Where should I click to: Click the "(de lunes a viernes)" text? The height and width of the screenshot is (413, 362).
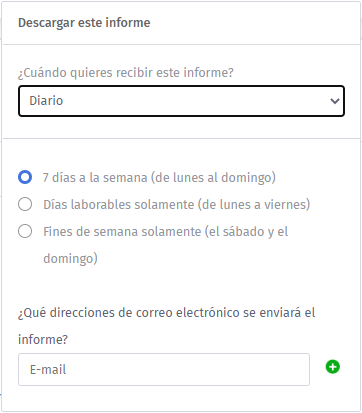click(x=254, y=205)
